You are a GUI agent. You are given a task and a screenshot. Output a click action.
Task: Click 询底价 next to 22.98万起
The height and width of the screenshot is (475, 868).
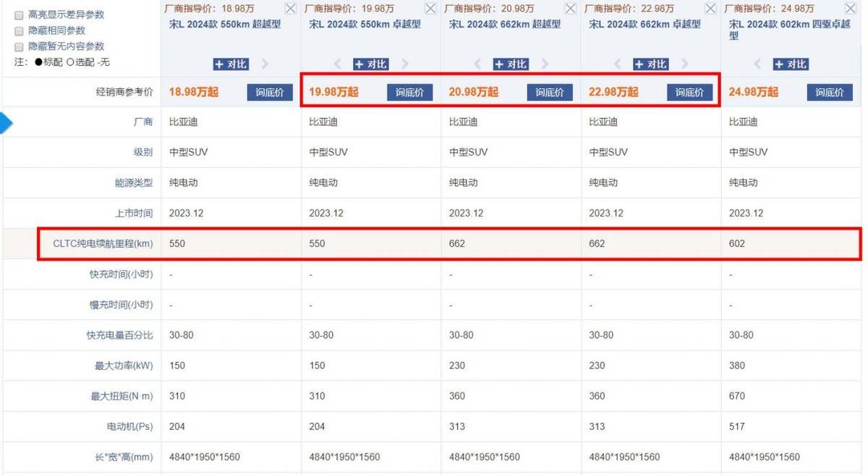689,93
